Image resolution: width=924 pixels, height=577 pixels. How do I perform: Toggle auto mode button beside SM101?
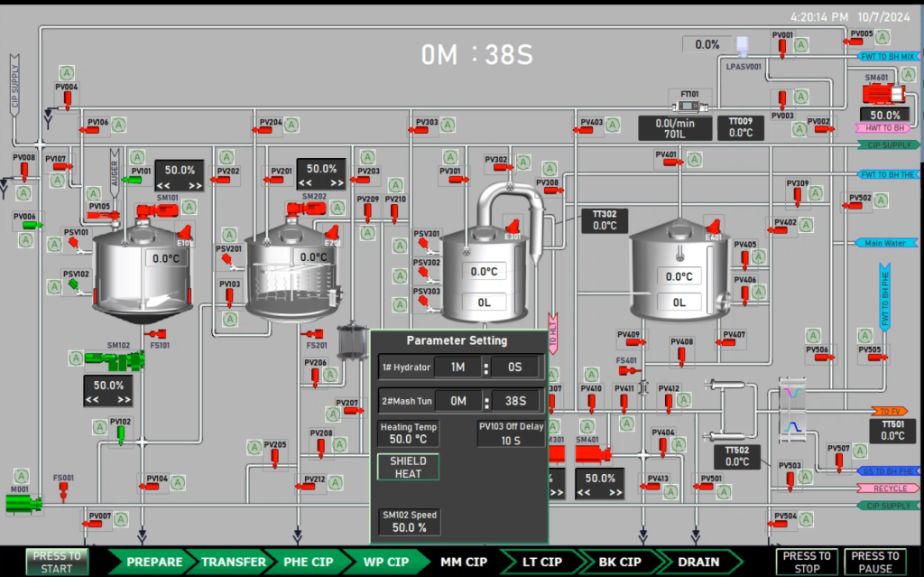click(x=189, y=207)
